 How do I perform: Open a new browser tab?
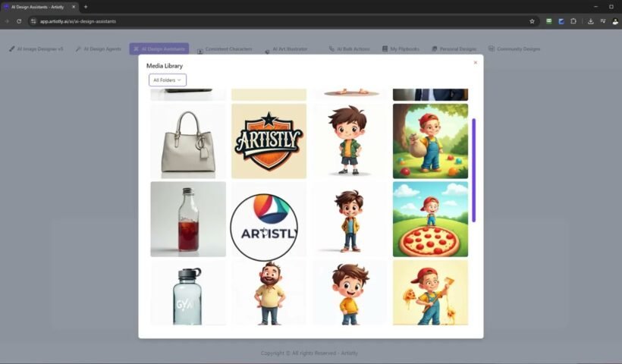86,7
